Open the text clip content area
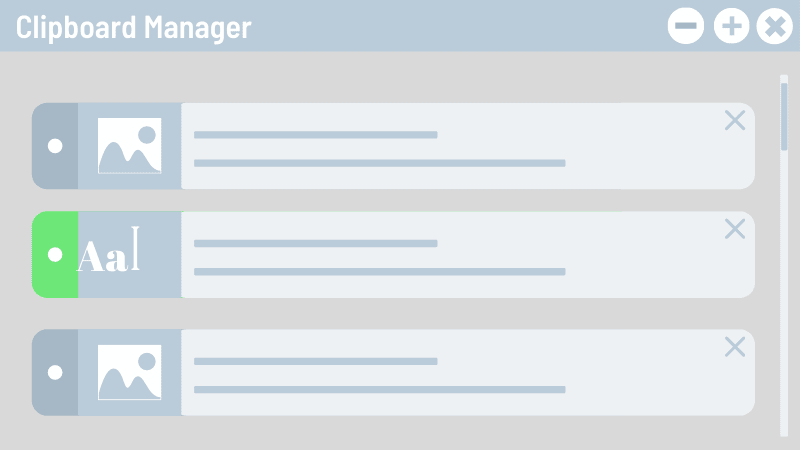 pyautogui.click(x=468, y=255)
